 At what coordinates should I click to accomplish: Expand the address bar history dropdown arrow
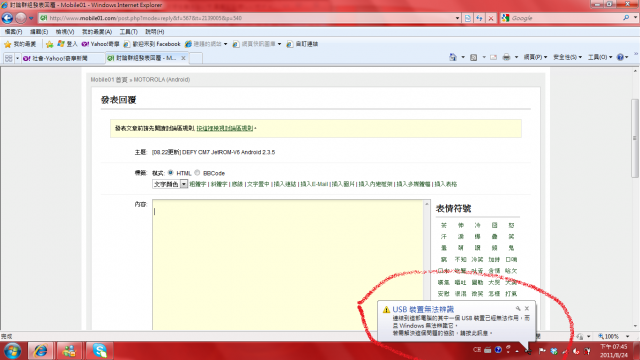pyautogui.click(x=458, y=18)
